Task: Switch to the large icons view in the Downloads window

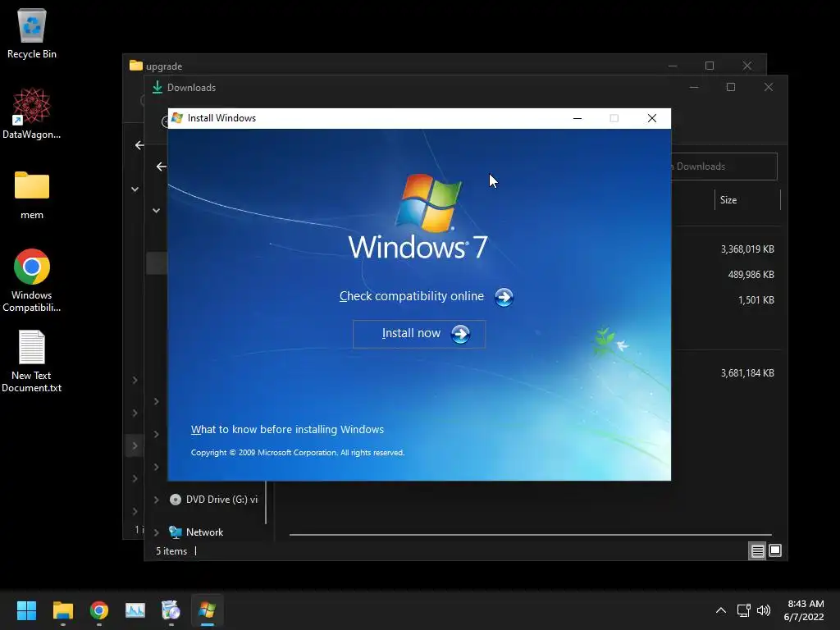Action: pos(775,550)
